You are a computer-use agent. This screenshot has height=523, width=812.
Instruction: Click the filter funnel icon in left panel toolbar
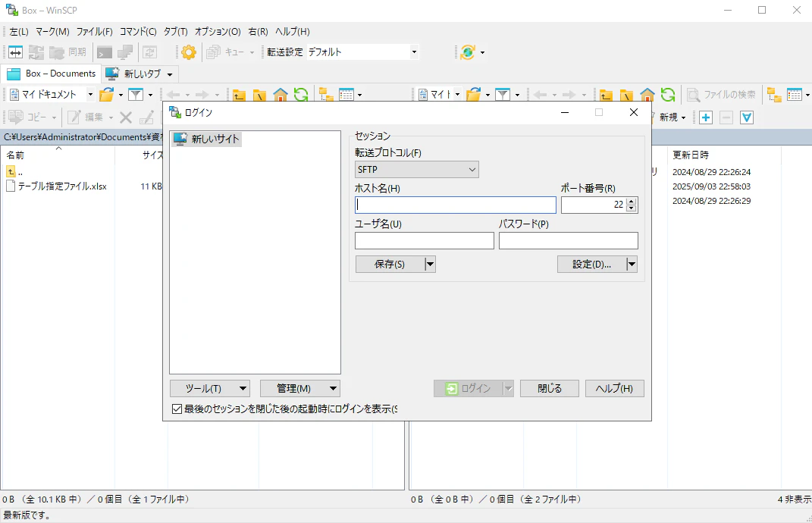(x=136, y=94)
